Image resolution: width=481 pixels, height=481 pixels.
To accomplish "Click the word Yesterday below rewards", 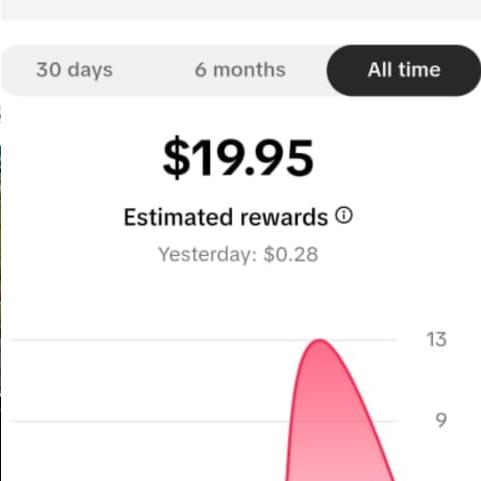I will [x=205, y=255].
